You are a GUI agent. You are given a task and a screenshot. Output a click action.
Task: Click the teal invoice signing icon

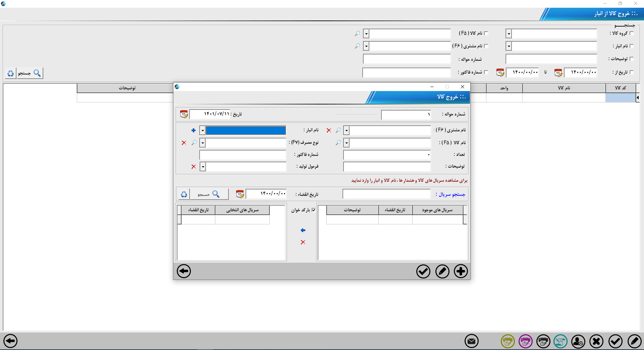[x=561, y=341]
